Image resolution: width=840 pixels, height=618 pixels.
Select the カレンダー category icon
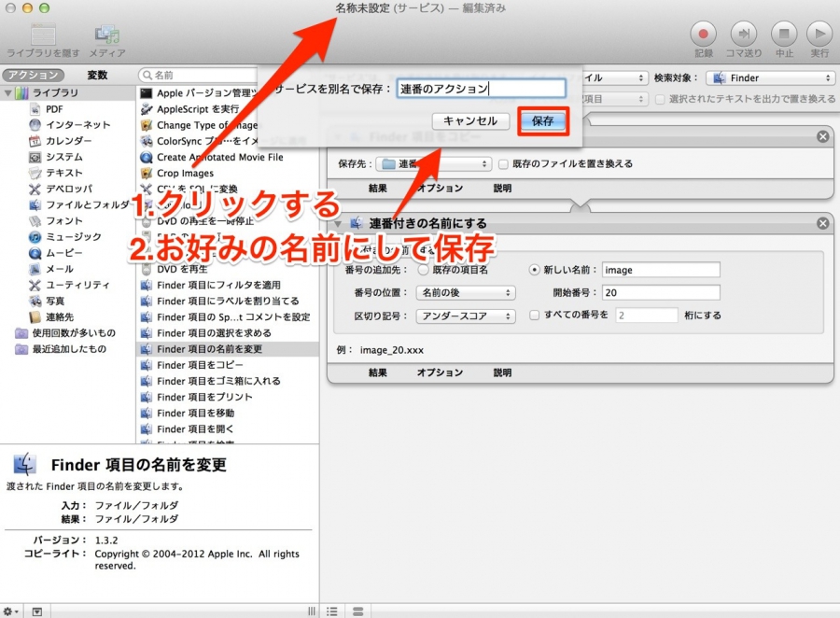tap(35, 141)
